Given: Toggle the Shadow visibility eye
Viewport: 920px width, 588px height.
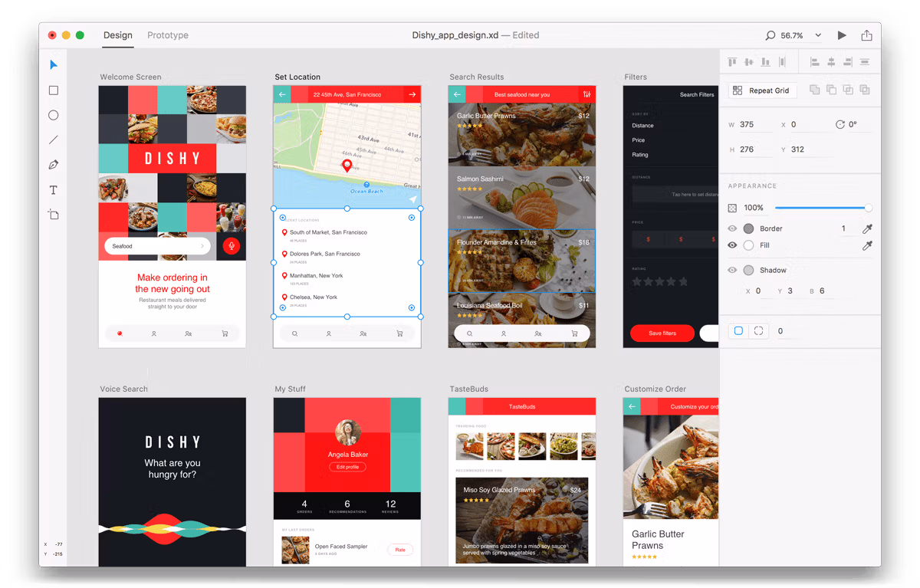Looking at the screenshot, I should pos(732,270).
